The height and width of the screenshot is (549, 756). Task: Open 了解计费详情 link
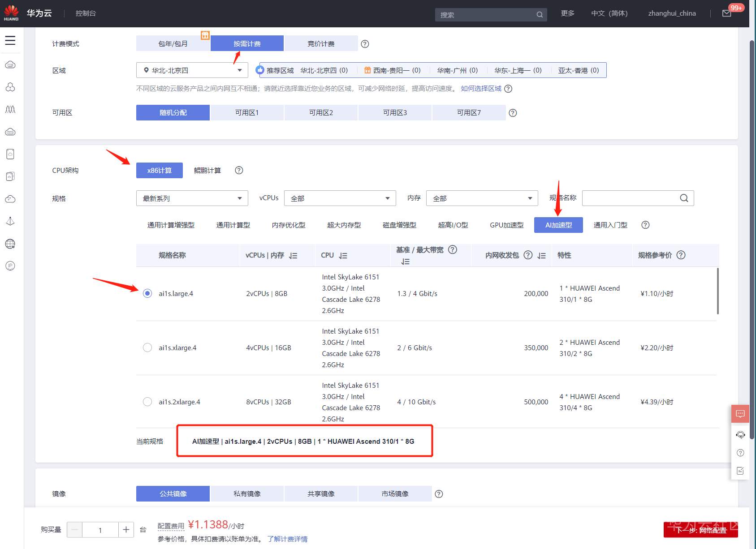(x=287, y=539)
